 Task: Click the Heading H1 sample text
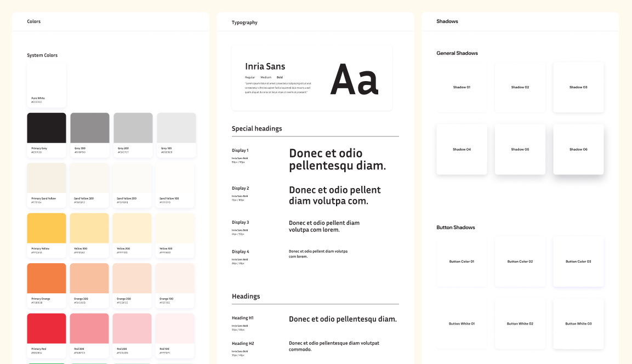click(343, 319)
